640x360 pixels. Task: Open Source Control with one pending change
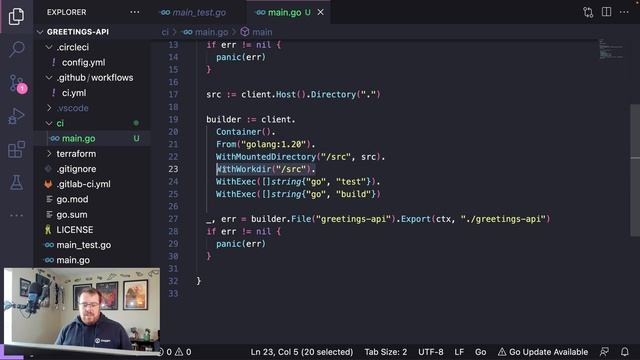17,83
